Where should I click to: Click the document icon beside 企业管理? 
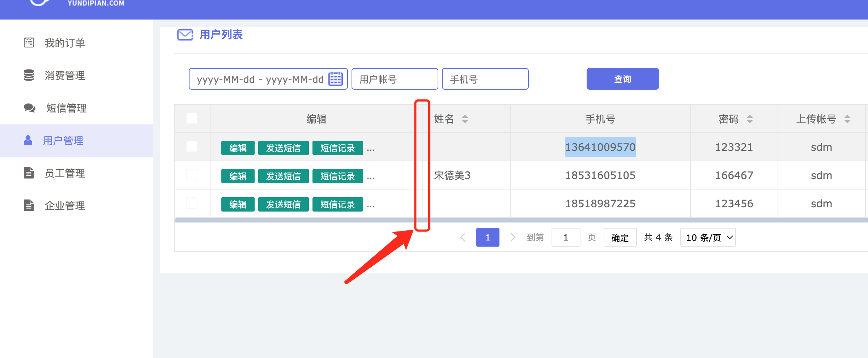click(x=29, y=205)
